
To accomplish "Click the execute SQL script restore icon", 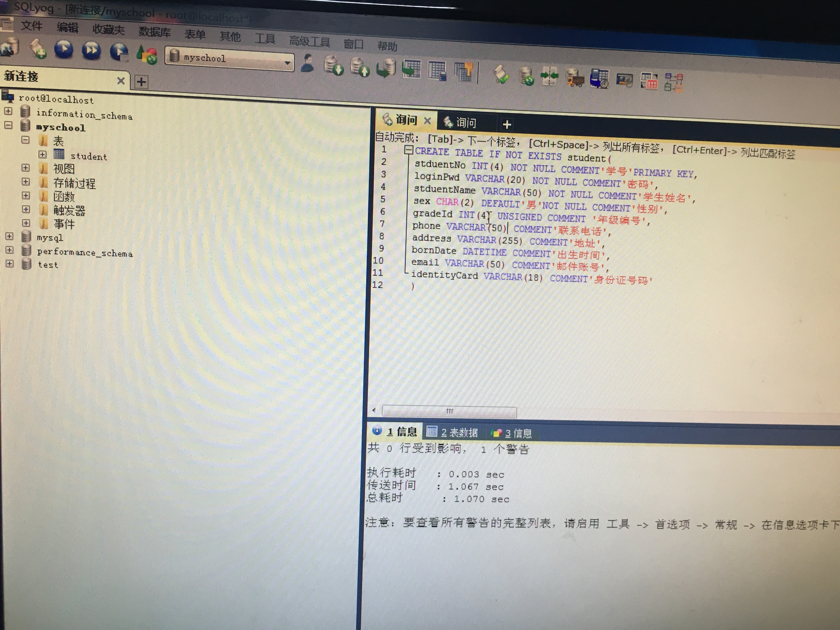I will (386, 68).
